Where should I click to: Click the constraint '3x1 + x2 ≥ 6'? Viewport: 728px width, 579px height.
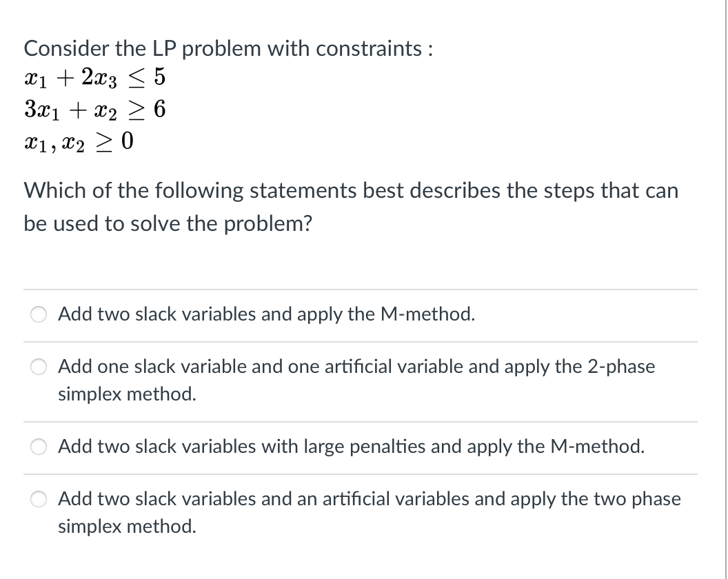[94, 110]
